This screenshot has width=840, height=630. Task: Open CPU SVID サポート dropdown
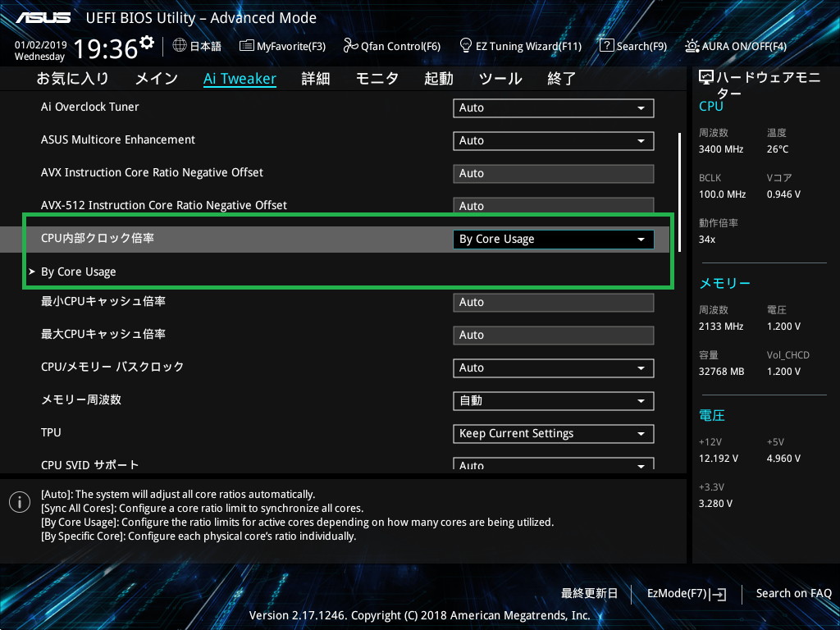click(x=554, y=464)
